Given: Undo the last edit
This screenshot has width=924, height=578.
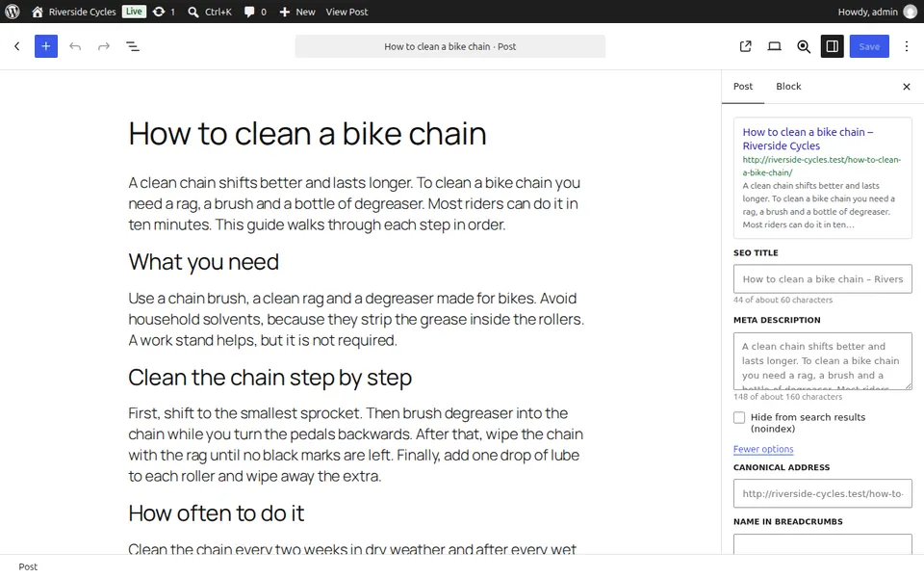Looking at the screenshot, I should 75,46.
